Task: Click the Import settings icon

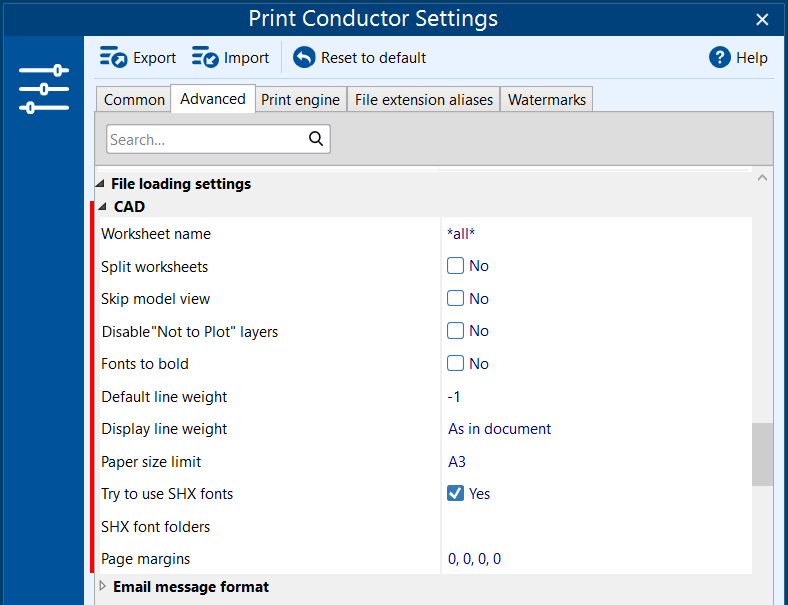Action: (x=205, y=57)
